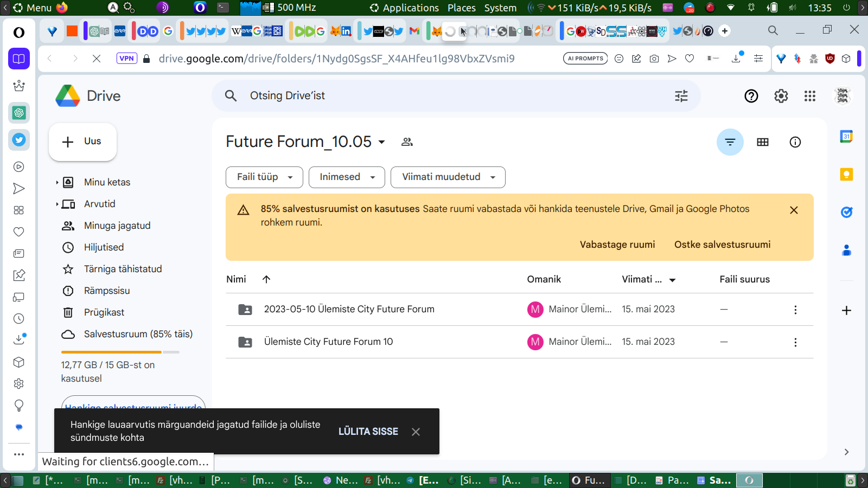Expand the Minu ketas tree arrow
This screenshot has width=868, height=488.
57,183
